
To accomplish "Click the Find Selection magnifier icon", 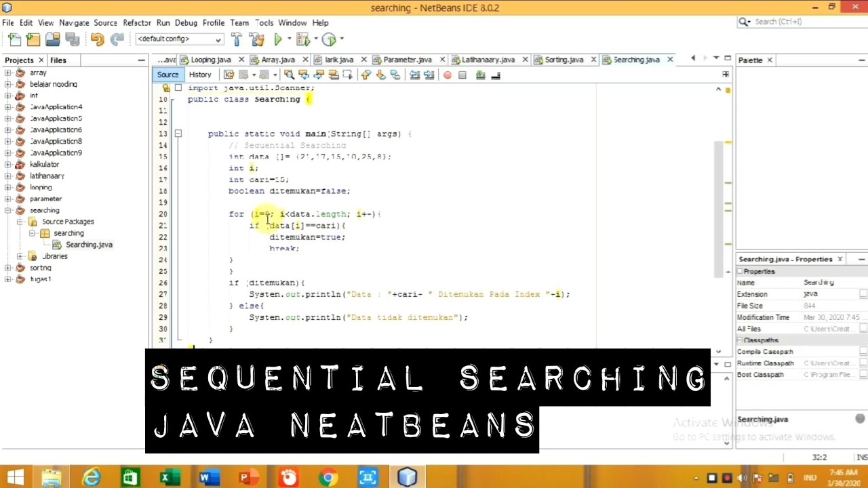I will [289, 75].
